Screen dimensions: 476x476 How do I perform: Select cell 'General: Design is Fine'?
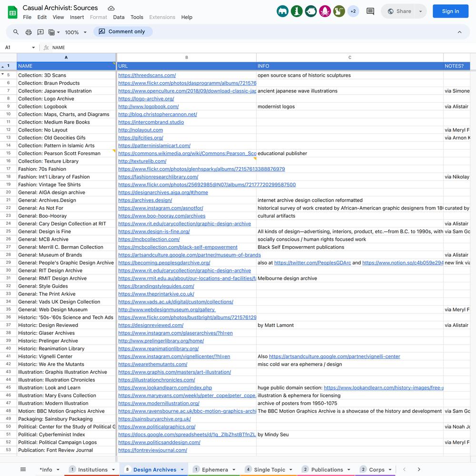point(66,231)
